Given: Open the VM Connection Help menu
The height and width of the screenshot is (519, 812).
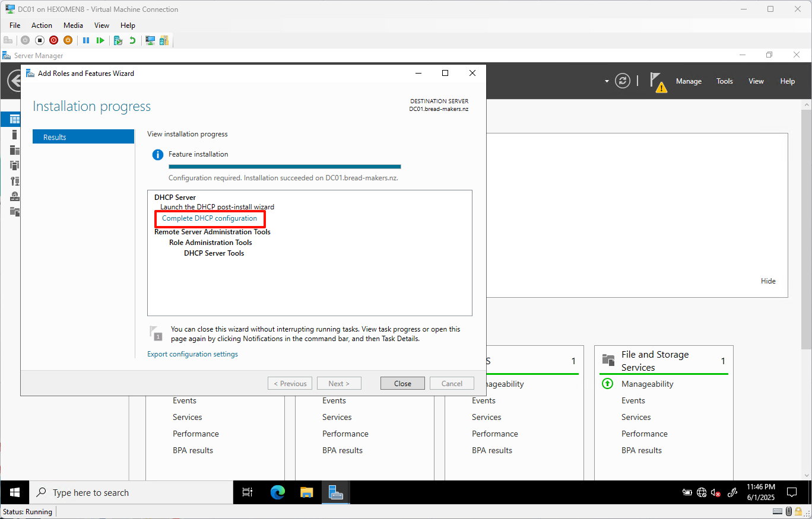Looking at the screenshot, I should [x=128, y=26].
